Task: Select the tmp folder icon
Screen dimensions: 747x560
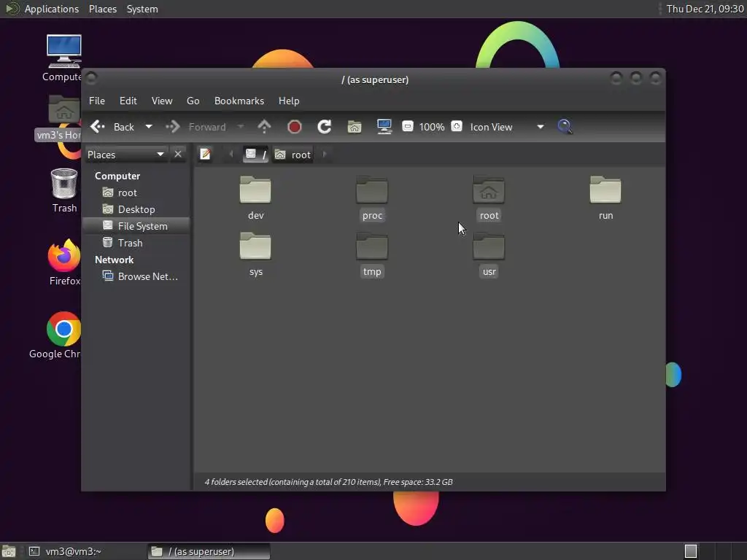Action: [372, 246]
